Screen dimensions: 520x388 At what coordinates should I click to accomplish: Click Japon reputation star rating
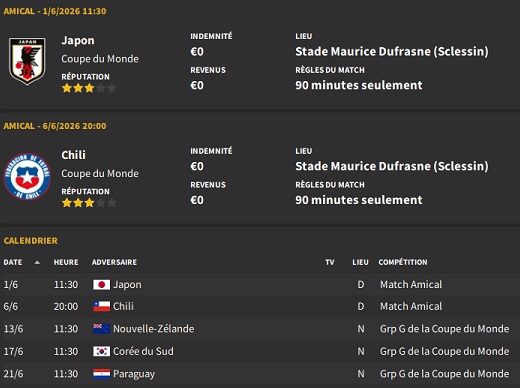tap(89, 88)
